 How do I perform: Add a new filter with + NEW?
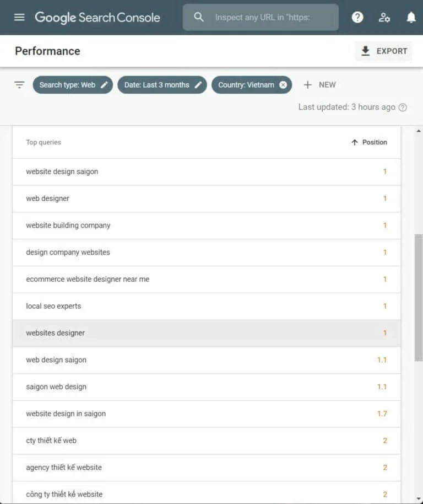coord(319,84)
